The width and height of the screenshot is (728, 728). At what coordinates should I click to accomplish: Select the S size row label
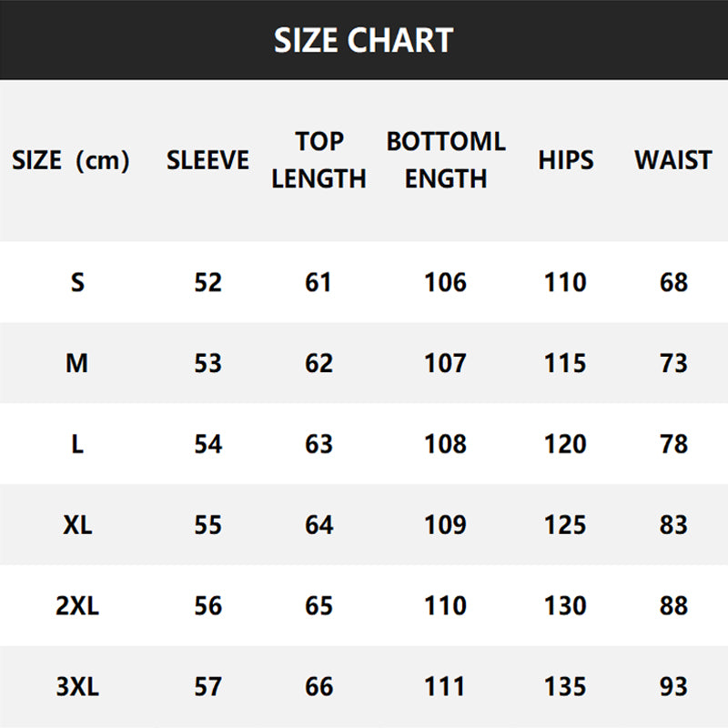tap(77, 282)
